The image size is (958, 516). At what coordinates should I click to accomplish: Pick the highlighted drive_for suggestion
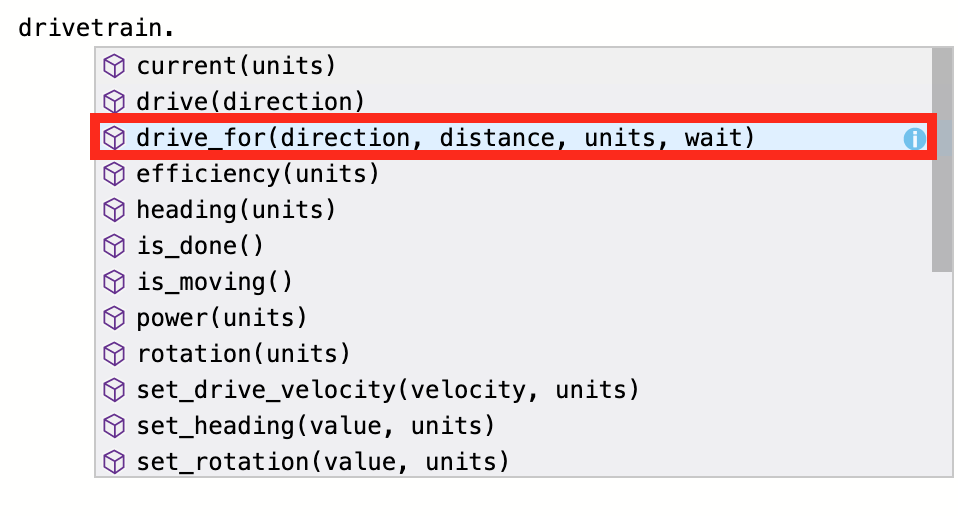pos(445,138)
